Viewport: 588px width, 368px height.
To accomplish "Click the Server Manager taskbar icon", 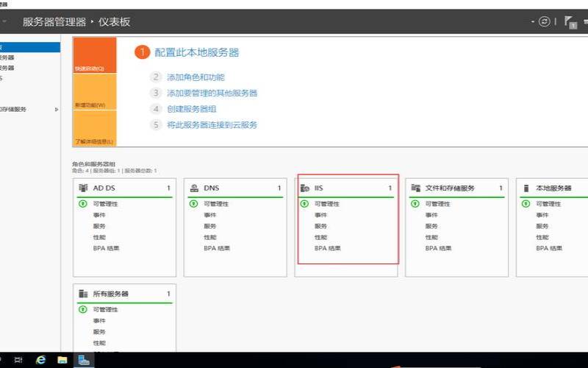I will pos(84,360).
